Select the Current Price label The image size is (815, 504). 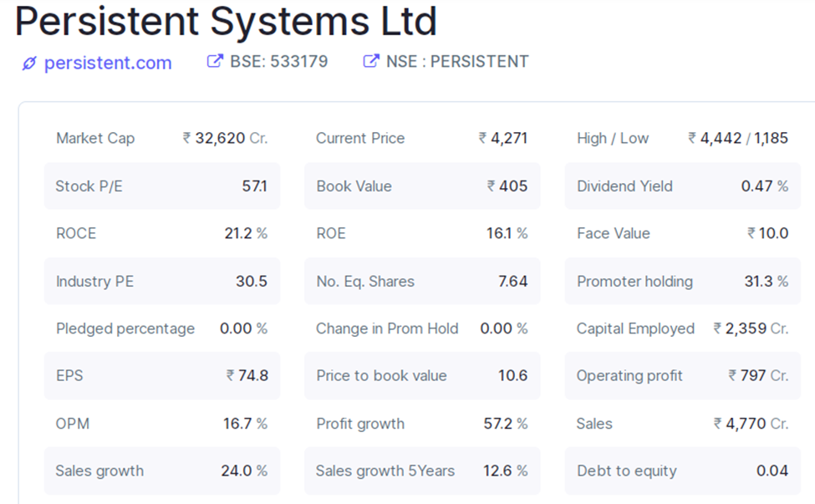[x=360, y=138]
